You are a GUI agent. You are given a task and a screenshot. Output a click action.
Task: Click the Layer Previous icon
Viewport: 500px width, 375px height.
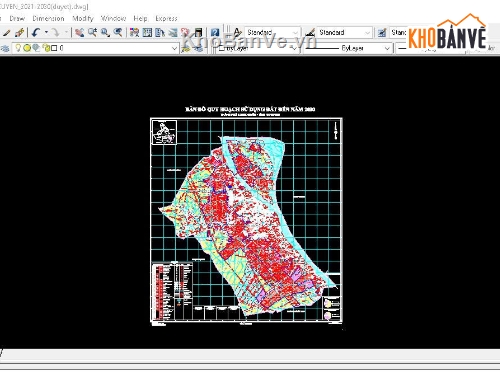(x=199, y=48)
